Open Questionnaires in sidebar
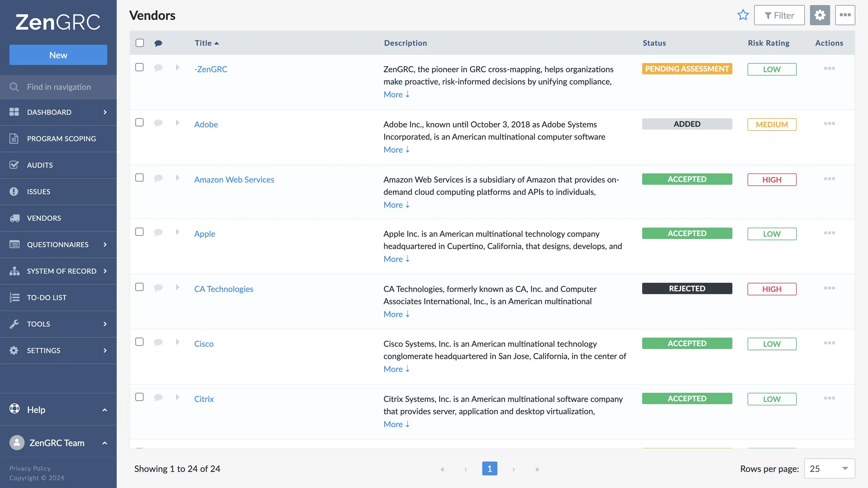Image resolution: width=868 pixels, height=488 pixels. point(58,245)
